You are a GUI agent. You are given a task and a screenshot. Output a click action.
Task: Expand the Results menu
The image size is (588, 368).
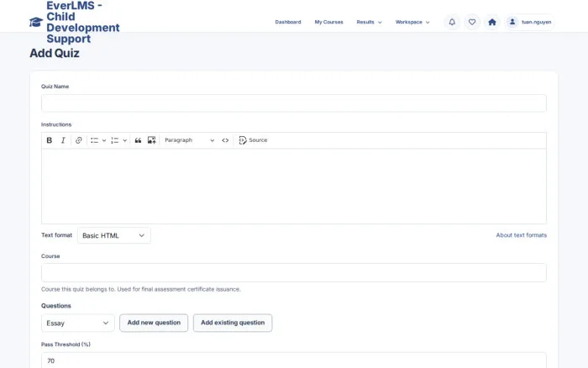(x=369, y=22)
